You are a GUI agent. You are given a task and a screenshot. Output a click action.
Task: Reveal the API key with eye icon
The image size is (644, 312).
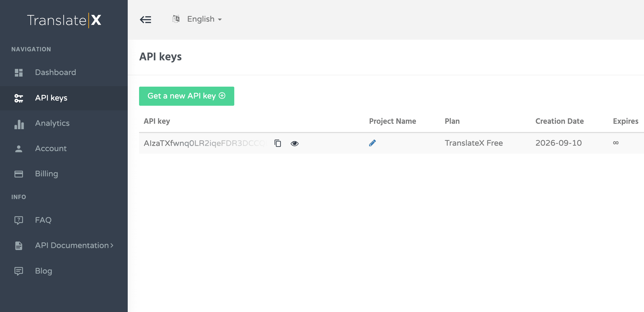coord(295,144)
